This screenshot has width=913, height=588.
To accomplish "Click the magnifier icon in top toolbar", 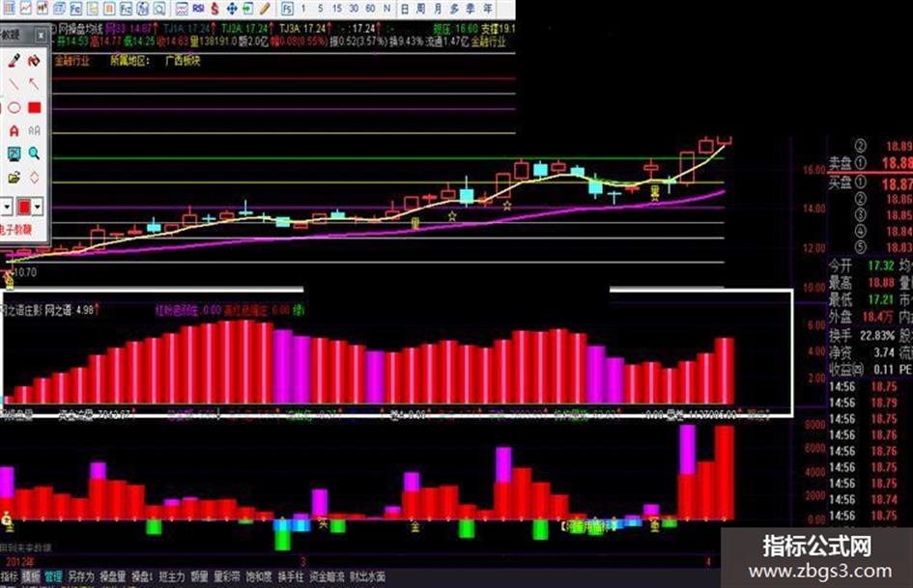I will [x=159, y=8].
